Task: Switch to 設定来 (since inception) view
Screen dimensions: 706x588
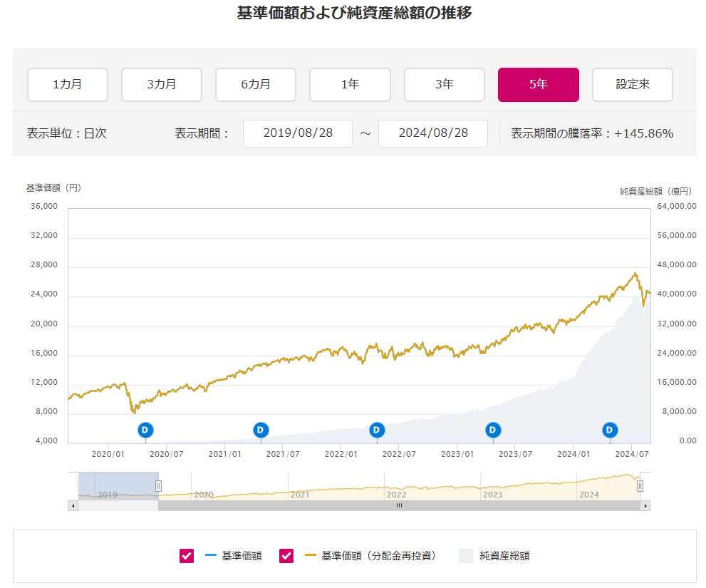Action: point(633,85)
